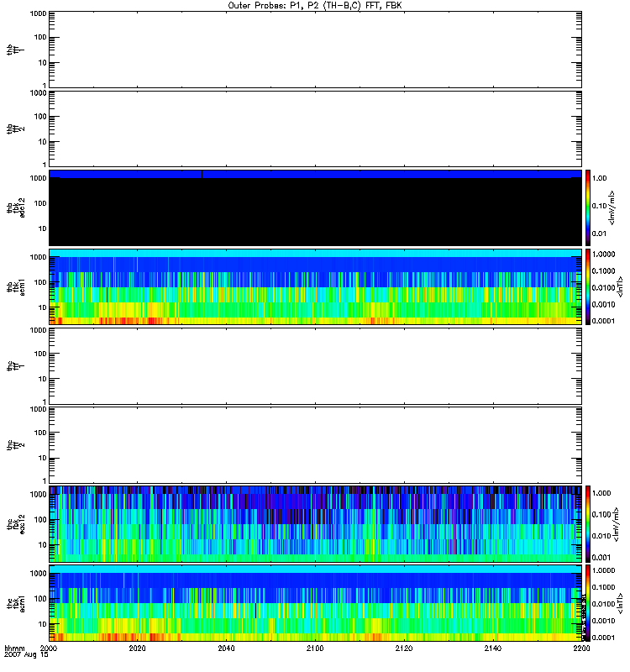Viewport: 630px width, 672px height.
Task: Click '0.0010' tick on thc scm1 color bar
Action: pos(603,621)
